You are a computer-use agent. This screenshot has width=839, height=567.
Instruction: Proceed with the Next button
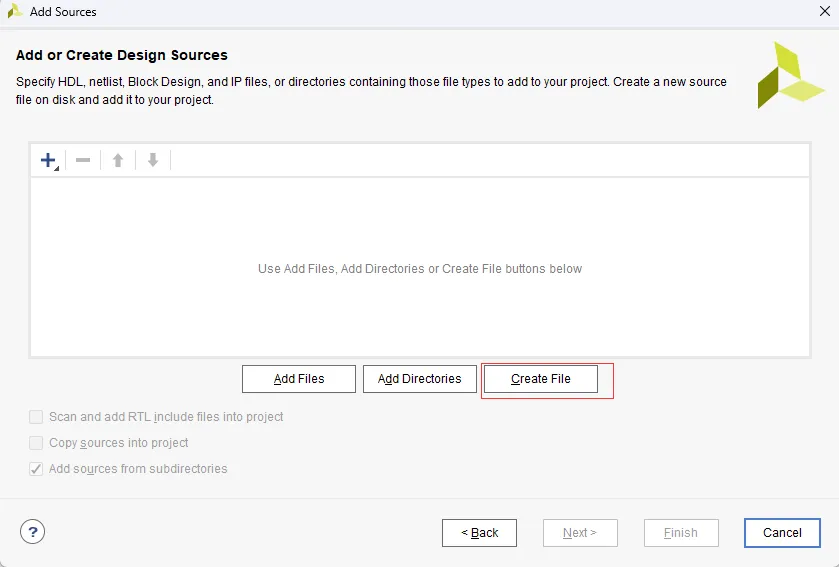coord(580,533)
